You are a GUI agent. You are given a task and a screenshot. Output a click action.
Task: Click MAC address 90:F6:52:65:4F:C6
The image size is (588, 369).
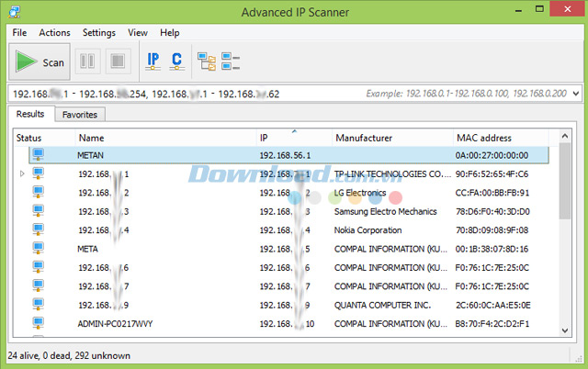[x=492, y=174]
